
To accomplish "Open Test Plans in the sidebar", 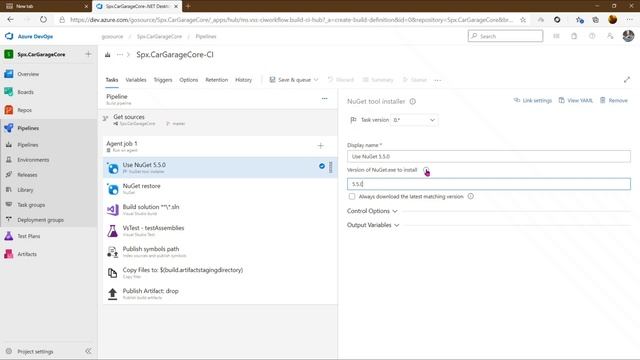I will click(x=29, y=236).
